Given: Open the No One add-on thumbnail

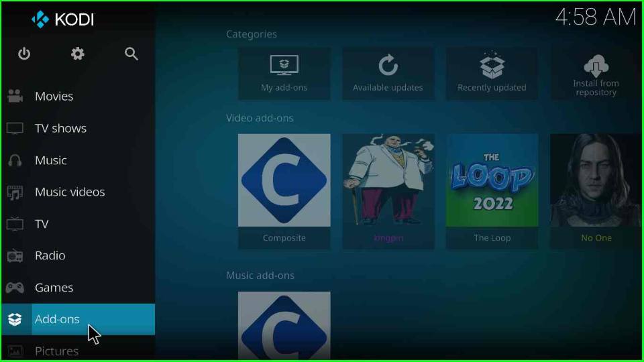Looking at the screenshot, I should 596,180.
